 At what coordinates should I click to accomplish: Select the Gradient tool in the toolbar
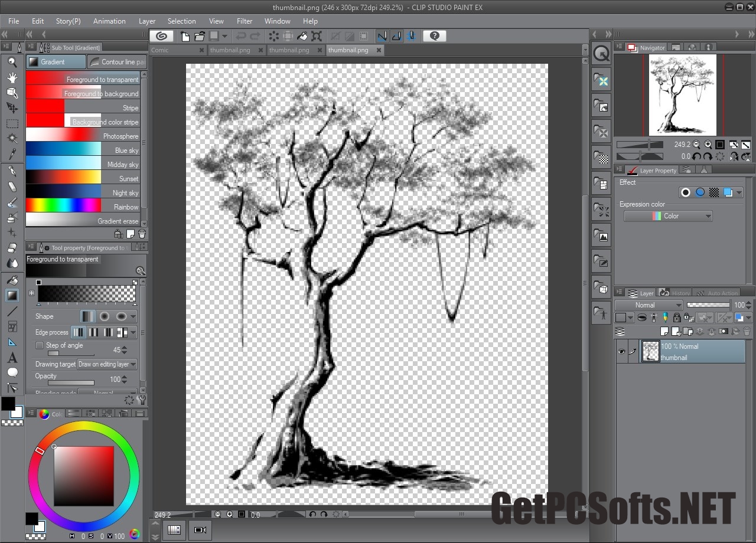point(12,296)
